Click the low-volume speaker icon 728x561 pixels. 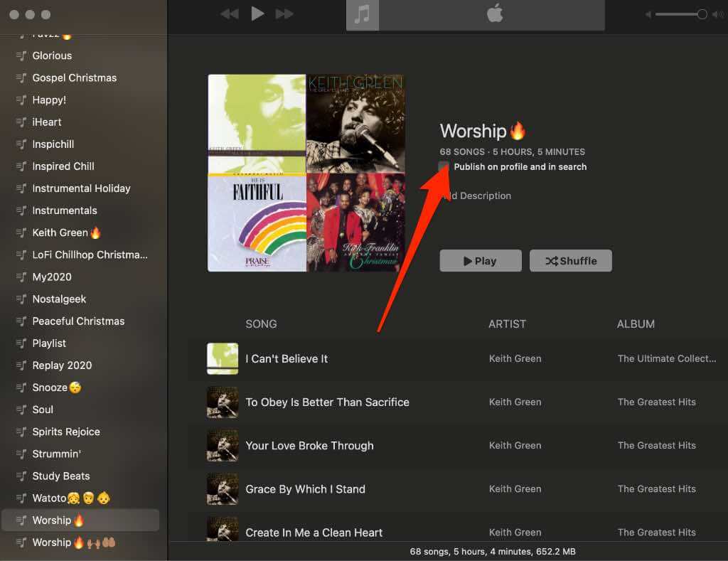point(648,15)
